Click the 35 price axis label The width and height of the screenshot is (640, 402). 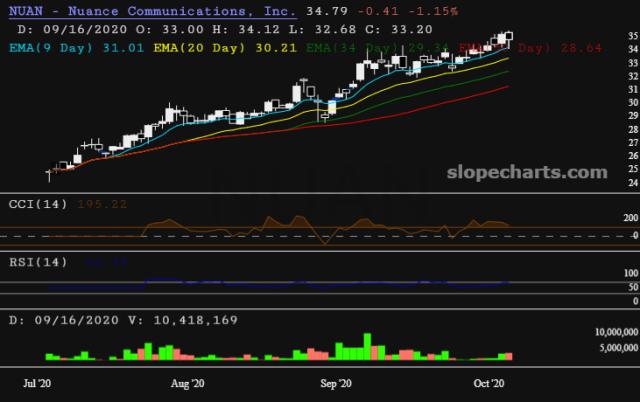(x=633, y=36)
